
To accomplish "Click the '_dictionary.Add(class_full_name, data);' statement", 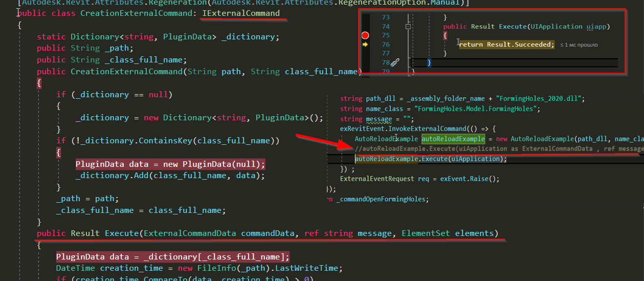I will coord(170,176).
